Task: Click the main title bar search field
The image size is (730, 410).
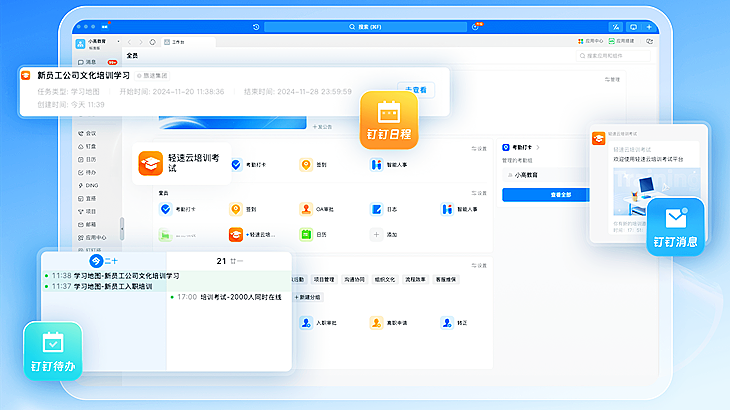Action: [x=365, y=27]
